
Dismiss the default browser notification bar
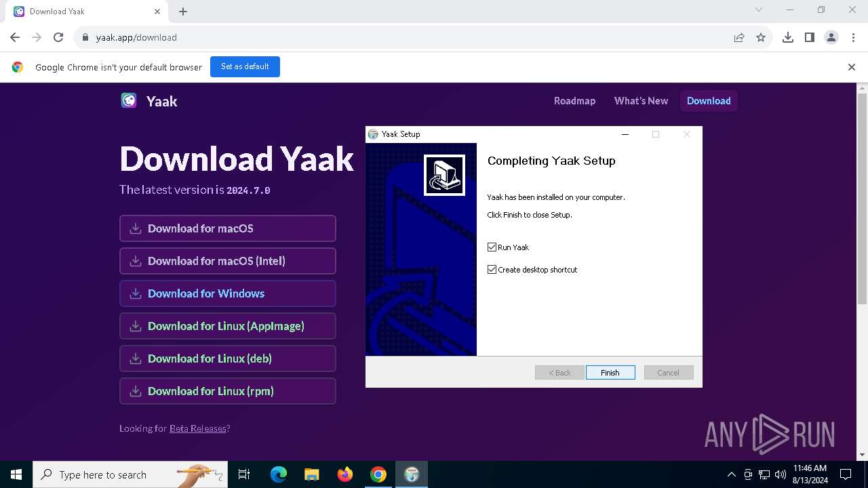pyautogui.click(x=852, y=67)
